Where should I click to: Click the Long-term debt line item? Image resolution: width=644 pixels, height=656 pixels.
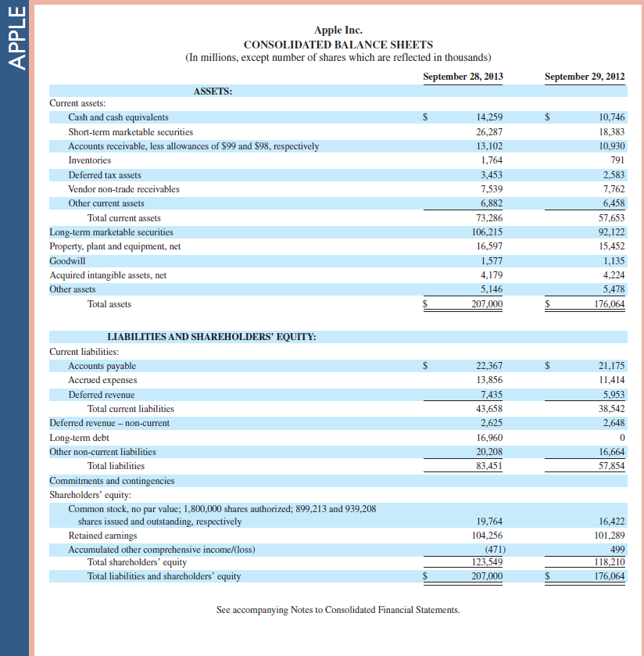[x=80, y=438]
